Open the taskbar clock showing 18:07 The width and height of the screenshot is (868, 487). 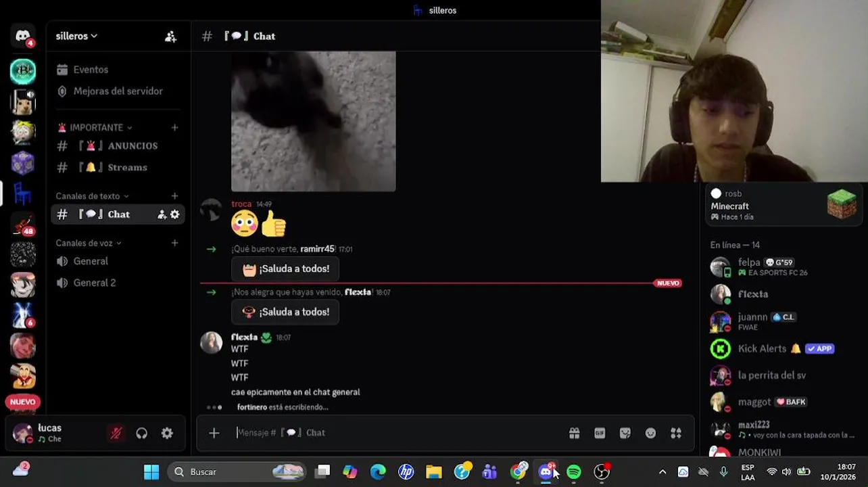tap(838, 472)
